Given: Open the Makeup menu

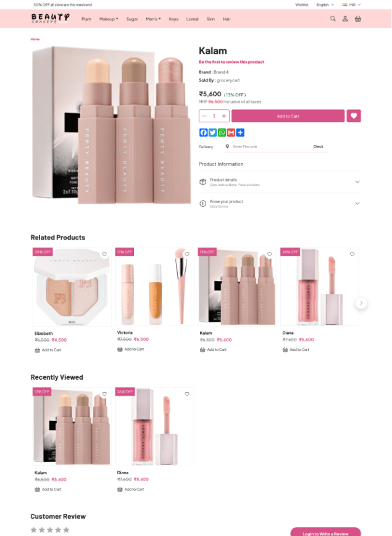Looking at the screenshot, I should [109, 19].
